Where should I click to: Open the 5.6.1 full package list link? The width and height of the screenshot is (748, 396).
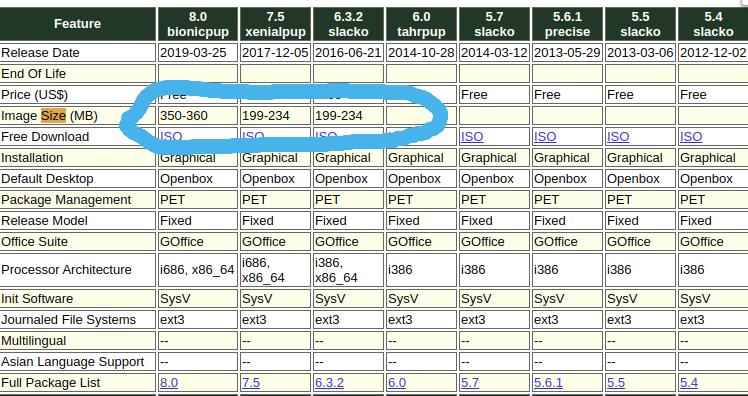pos(548,383)
